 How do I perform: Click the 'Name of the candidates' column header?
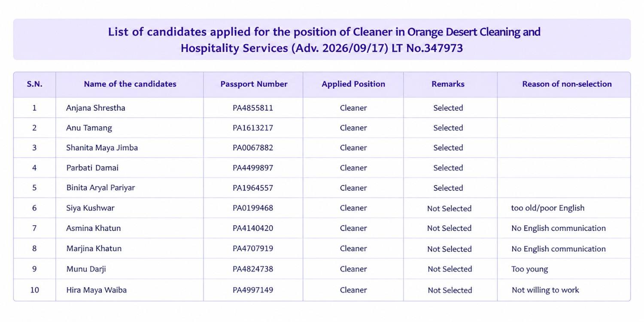coord(130,84)
